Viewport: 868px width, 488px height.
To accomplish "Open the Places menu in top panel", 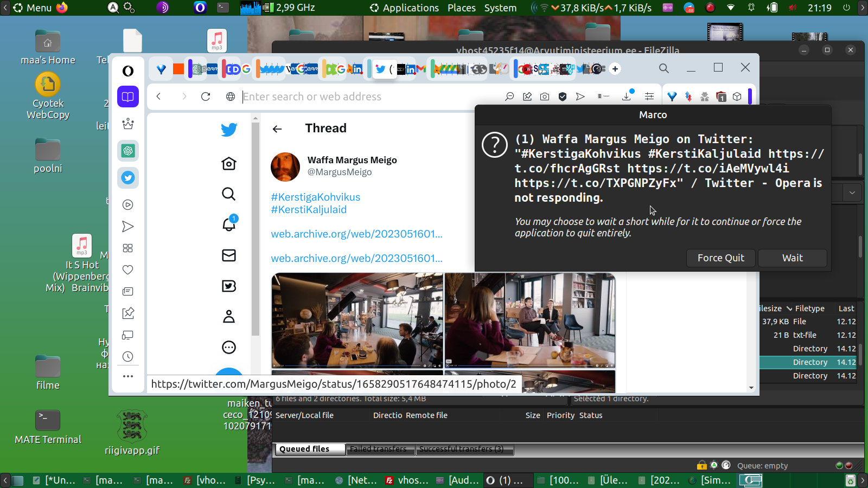I will click(x=462, y=8).
